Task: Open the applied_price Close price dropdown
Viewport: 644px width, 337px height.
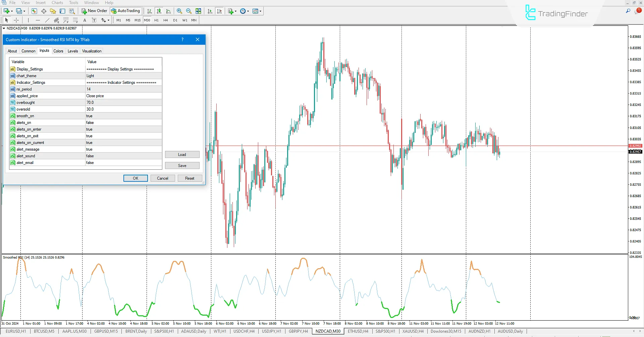Action: pyautogui.click(x=123, y=96)
